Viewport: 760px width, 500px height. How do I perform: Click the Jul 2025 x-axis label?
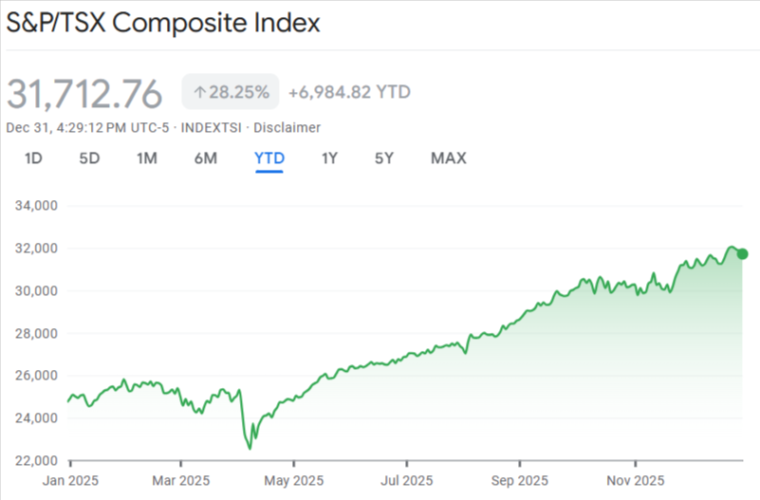coord(407,479)
